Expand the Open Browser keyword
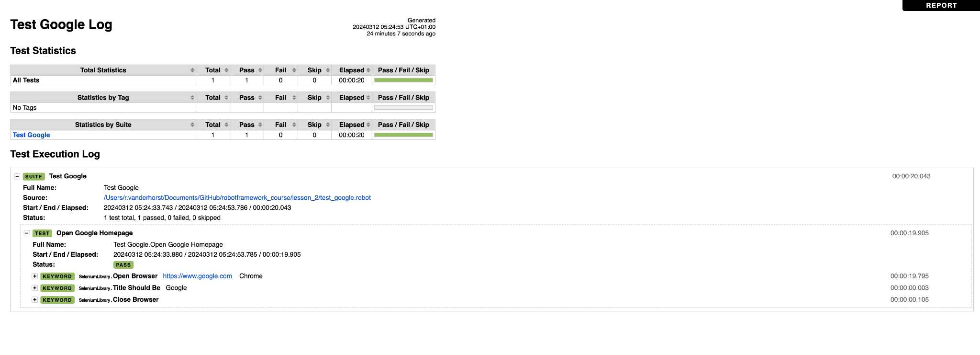The width and height of the screenshot is (980, 355). pyautogui.click(x=35, y=276)
